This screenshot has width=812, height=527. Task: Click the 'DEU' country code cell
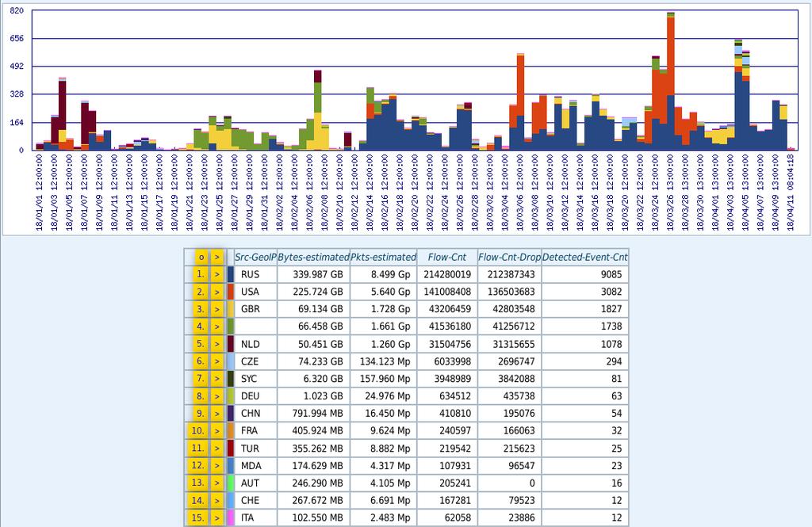[256, 396]
